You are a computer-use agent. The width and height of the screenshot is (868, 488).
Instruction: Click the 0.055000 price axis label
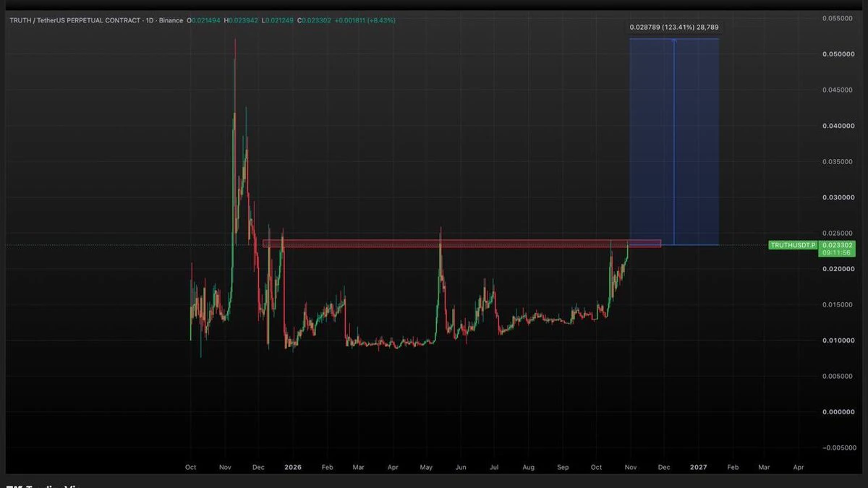tap(838, 18)
